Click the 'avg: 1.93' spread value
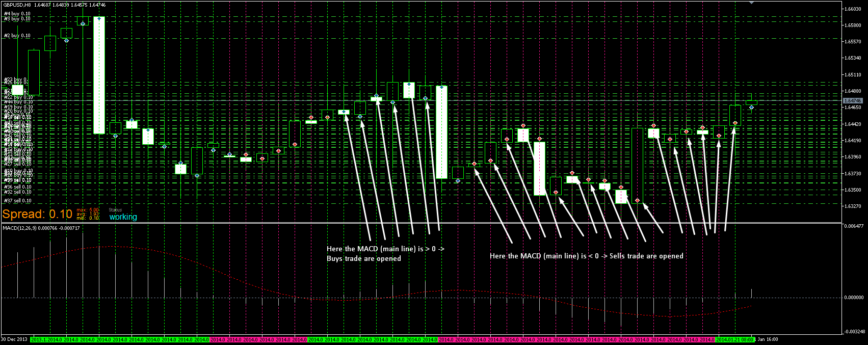The height and width of the screenshot is (345, 868). point(88,214)
